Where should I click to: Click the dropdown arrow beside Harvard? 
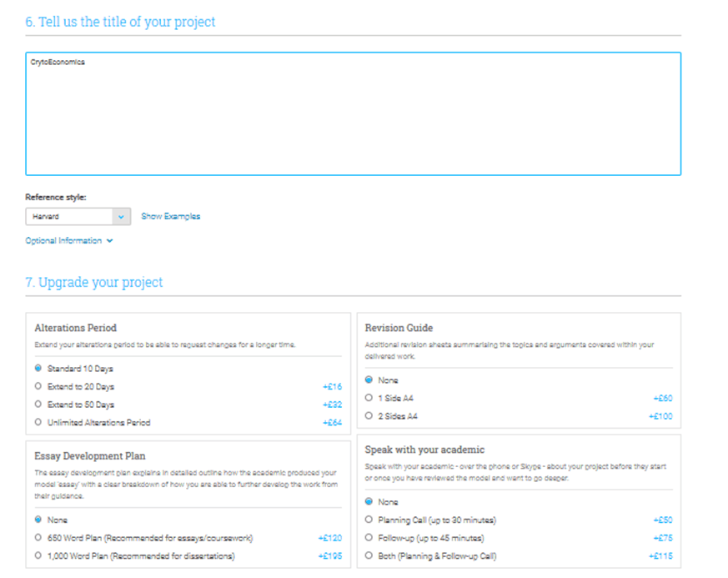[x=122, y=216]
